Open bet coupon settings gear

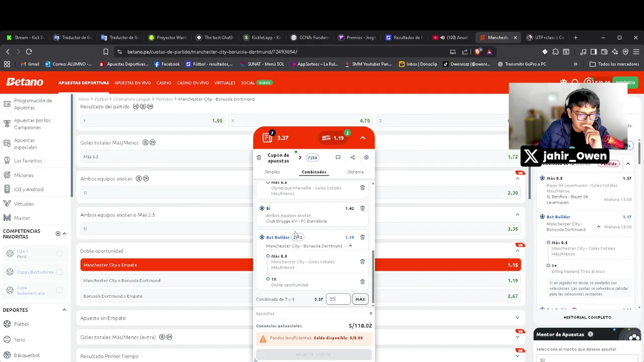pos(366,157)
